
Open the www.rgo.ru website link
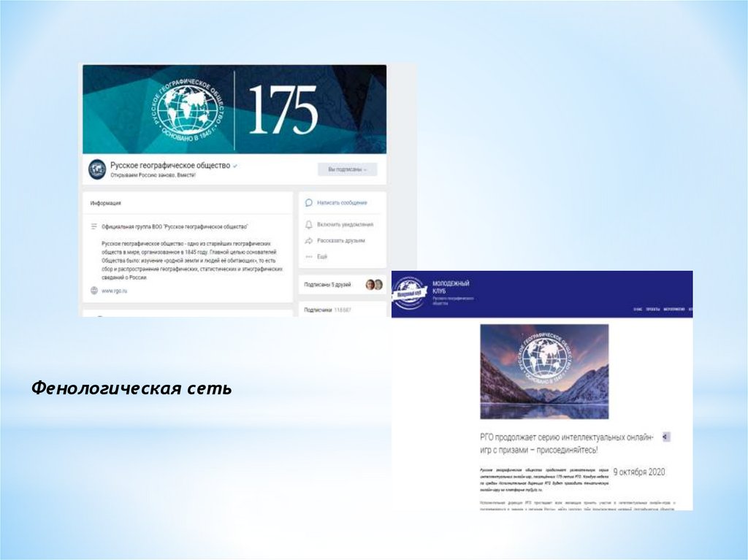click(x=115, y=291)
